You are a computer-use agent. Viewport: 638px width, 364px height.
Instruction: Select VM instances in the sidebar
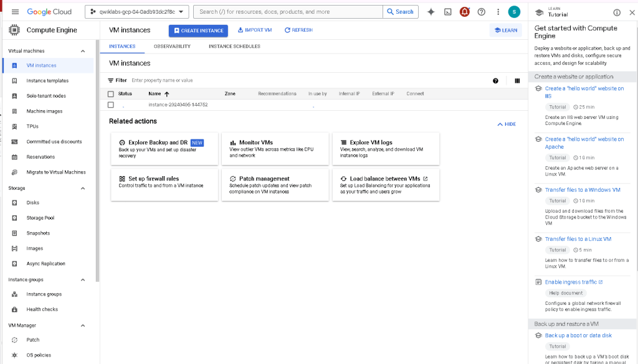(48, 65)
